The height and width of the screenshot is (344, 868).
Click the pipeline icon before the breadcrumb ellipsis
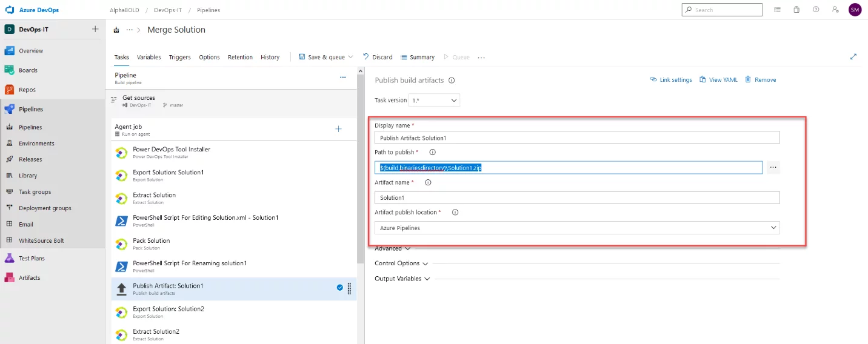[x=116, y=30]
